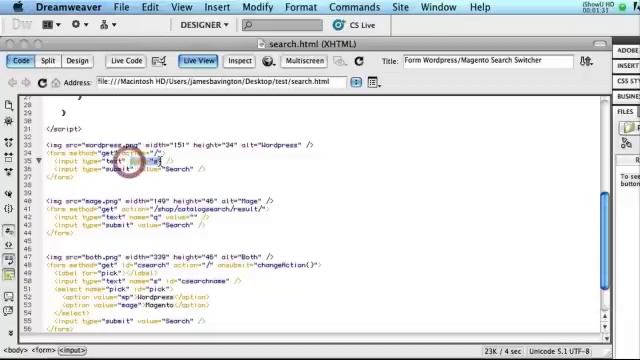Switch to Design view
Screen dimensions: 640x360
(77, 61)
